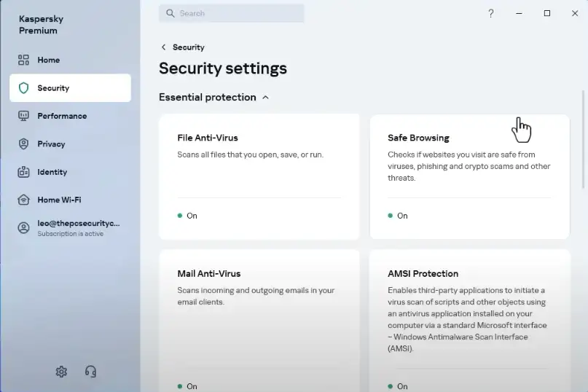
Task: Collapse the Essential protection section
Action: coord(265,98)
